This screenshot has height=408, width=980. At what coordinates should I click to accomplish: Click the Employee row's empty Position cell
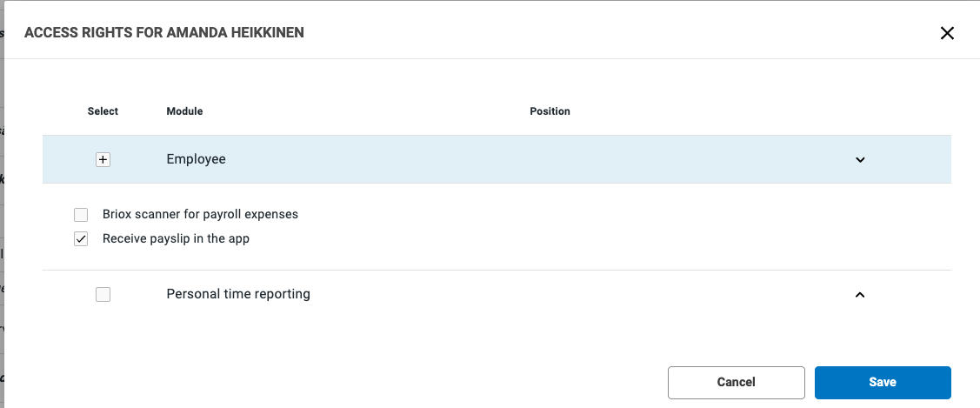(609, 160)
